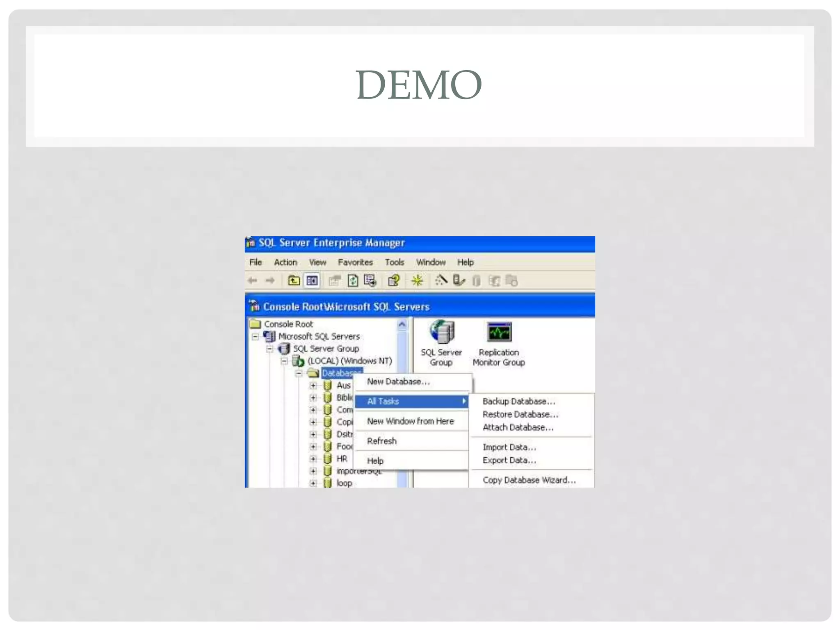Open the Help menu in the menu bar
840x630 pixels.
[466, 262]
